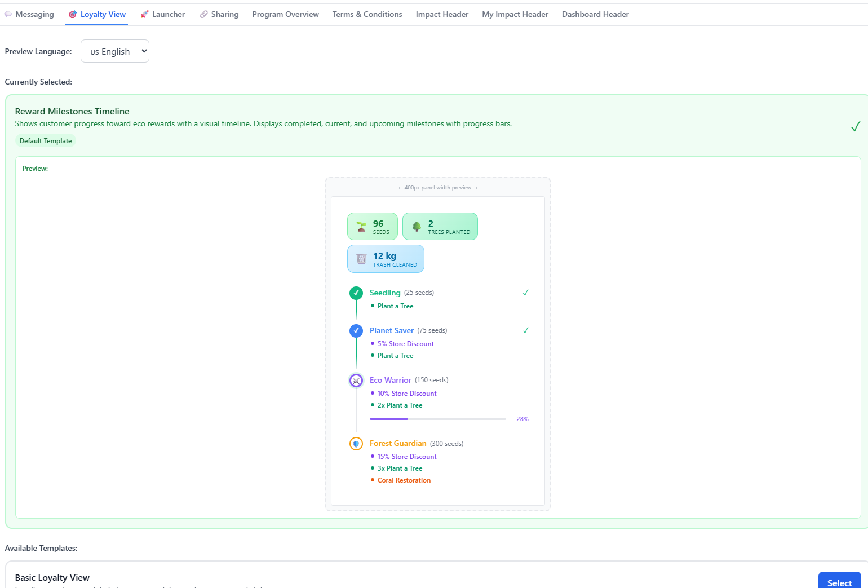Click the green Seedling milestone check circle
The width and height of the screenshot is (868, 588).
[x=356, y=293]
